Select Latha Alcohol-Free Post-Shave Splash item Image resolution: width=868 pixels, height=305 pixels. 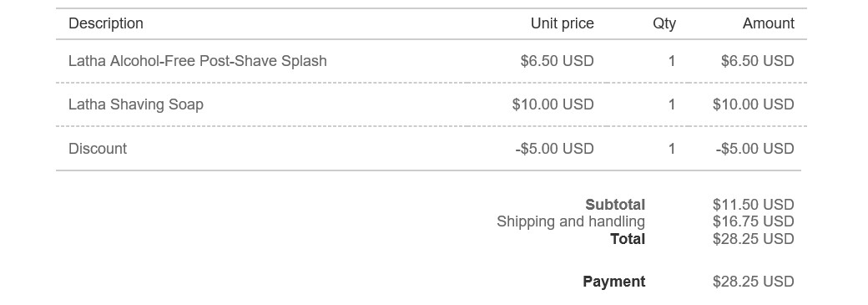coord(198,61)
